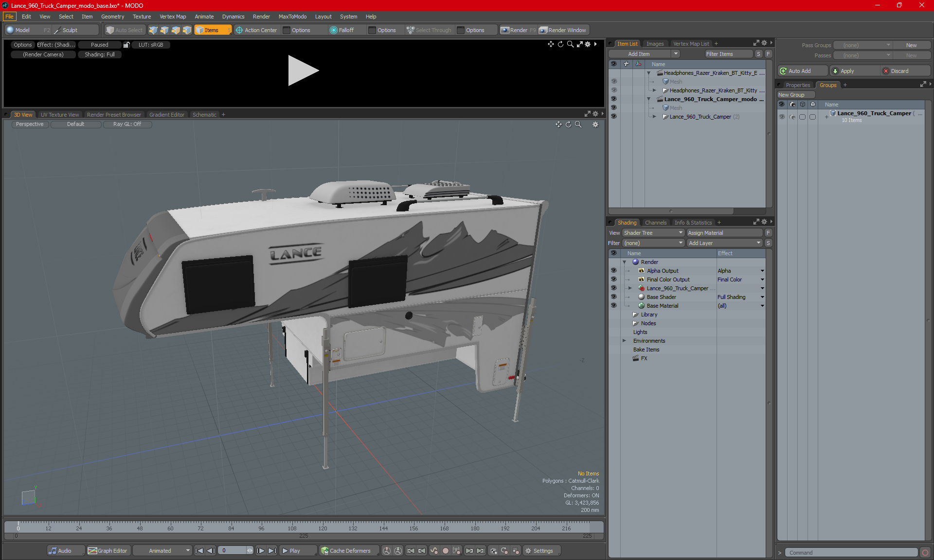
Task: Switch to Properties tab
Action: point(798,85)
